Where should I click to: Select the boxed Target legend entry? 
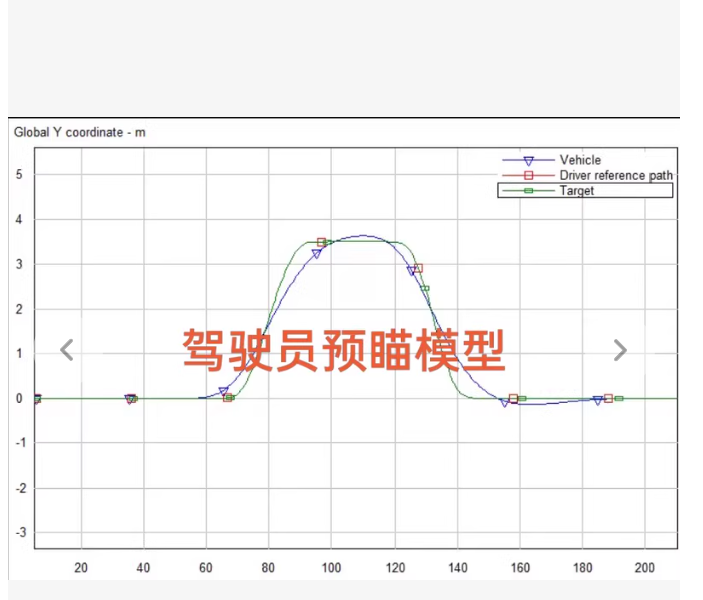click(x=585, y=191)
